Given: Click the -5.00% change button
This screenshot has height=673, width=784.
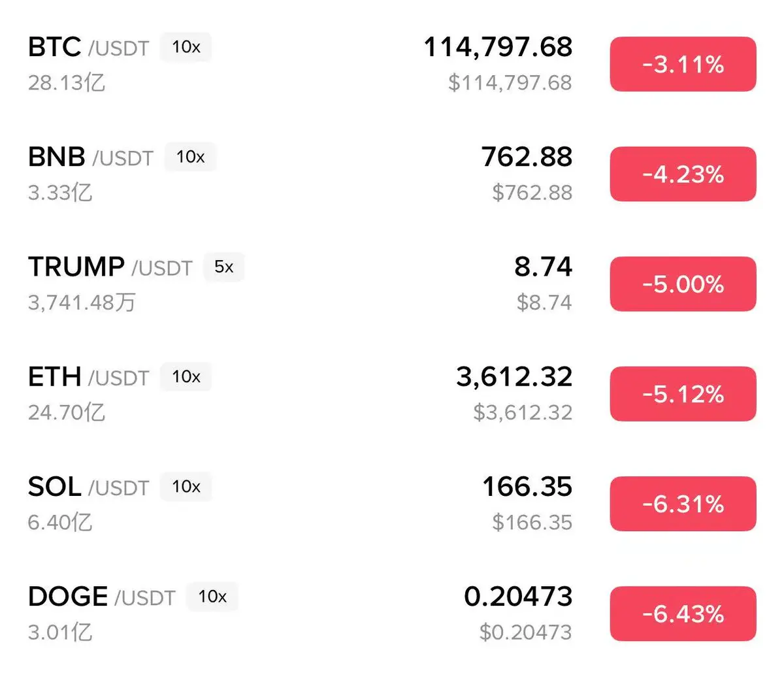Looking at the screenshot, I should (683, 284).
